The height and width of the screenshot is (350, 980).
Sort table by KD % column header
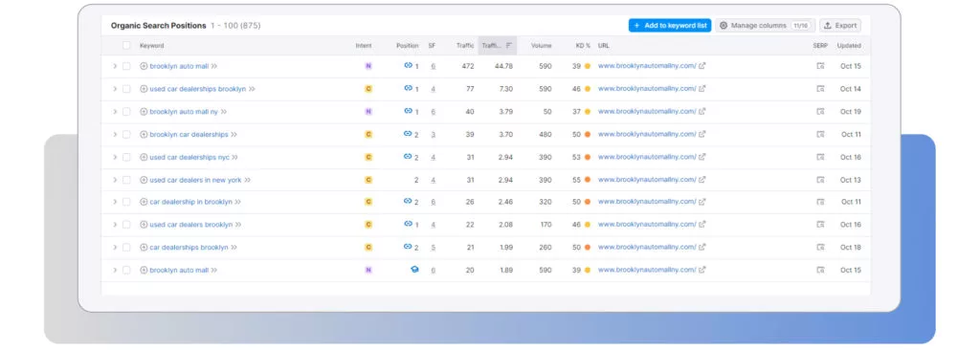click(x=583, y=46)
